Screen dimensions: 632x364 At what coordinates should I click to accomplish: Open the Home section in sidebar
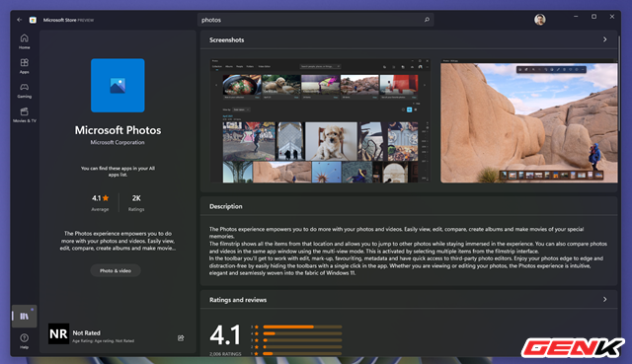tap(24, 41)
